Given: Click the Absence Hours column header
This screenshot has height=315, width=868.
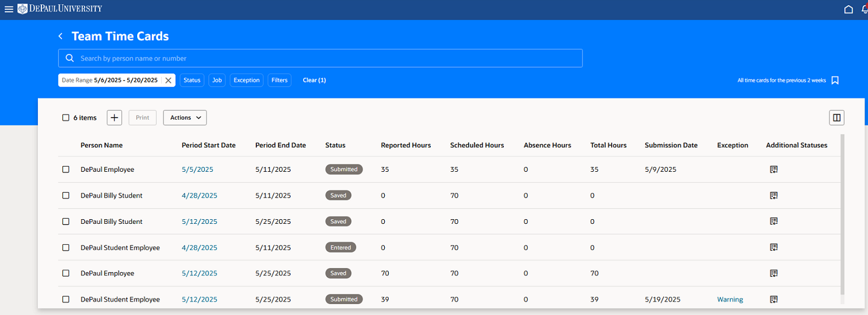Looking at the screenshot, I should pyautogui.click(x=548, y=145).
